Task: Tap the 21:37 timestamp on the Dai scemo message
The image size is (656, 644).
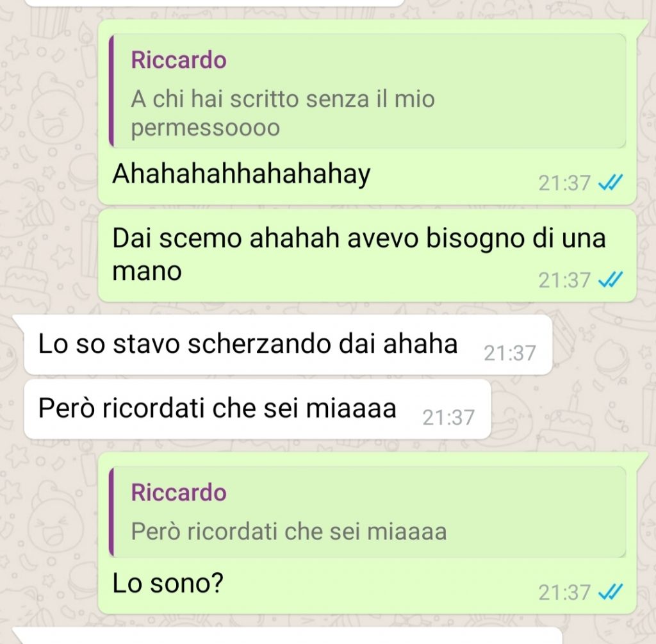Action: 564,281
